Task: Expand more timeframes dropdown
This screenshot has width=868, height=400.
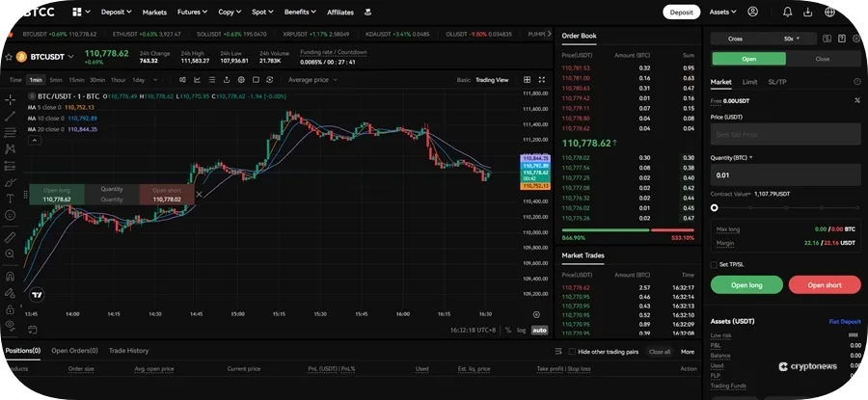Action: [155, 80]
